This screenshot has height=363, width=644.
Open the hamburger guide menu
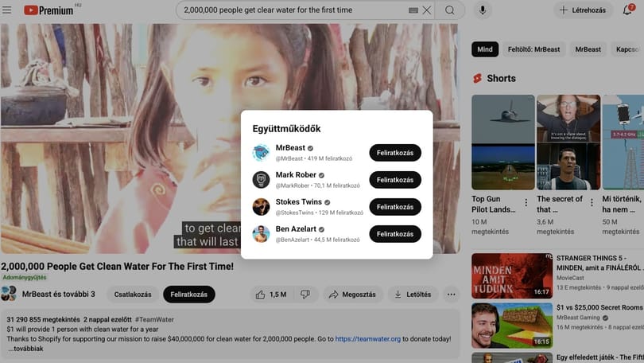(7, 10)
